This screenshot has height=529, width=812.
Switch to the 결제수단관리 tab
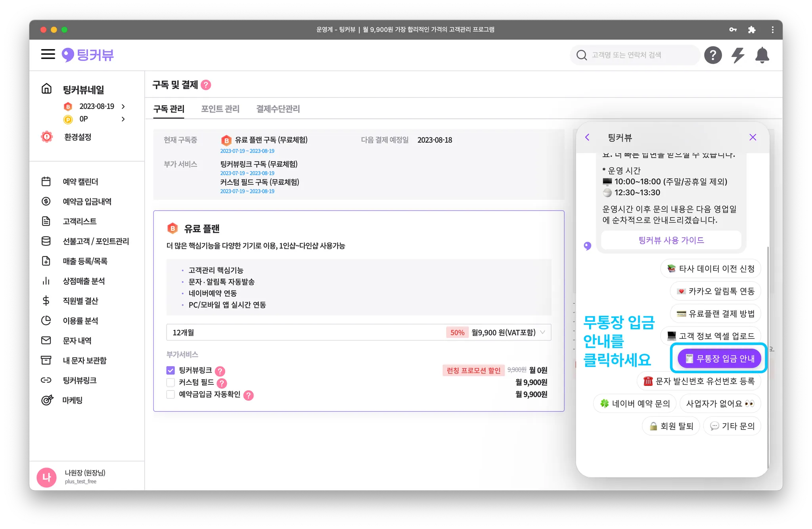tap(278, 109)
